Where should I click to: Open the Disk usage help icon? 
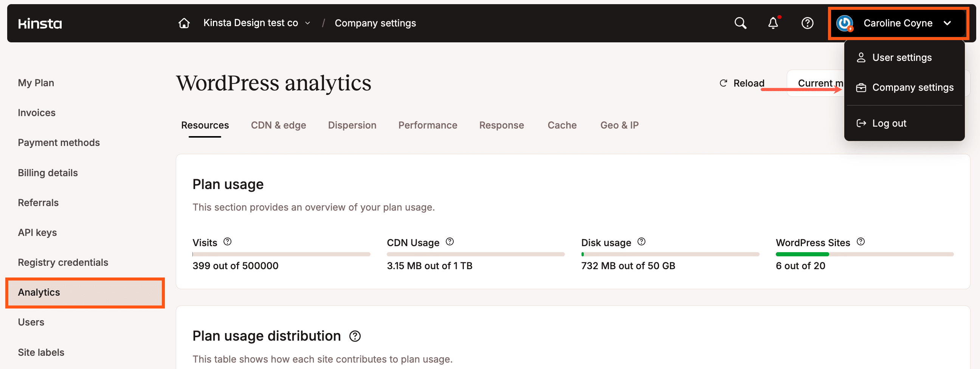(x=642, y=242)
